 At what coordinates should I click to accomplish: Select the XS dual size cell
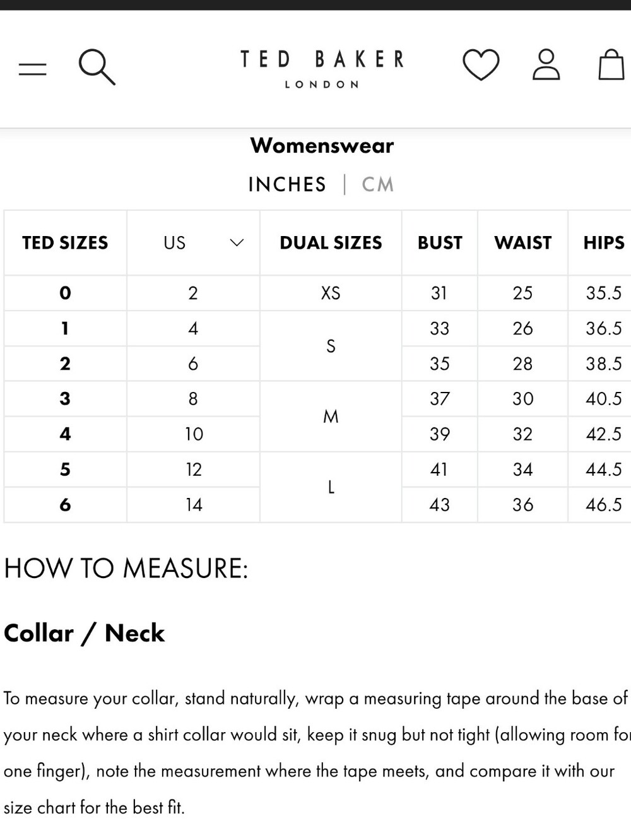tap(331, 293)
